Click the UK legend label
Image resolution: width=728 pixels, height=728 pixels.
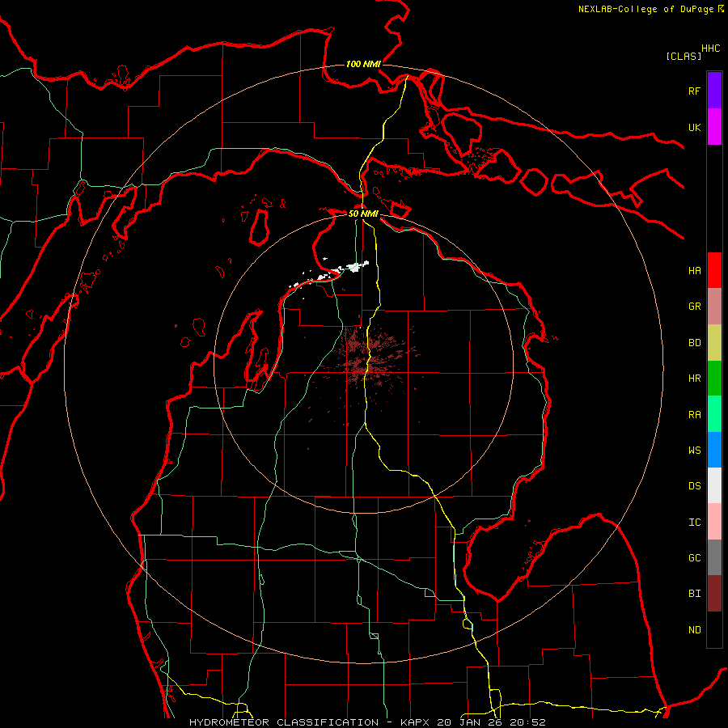694,127
